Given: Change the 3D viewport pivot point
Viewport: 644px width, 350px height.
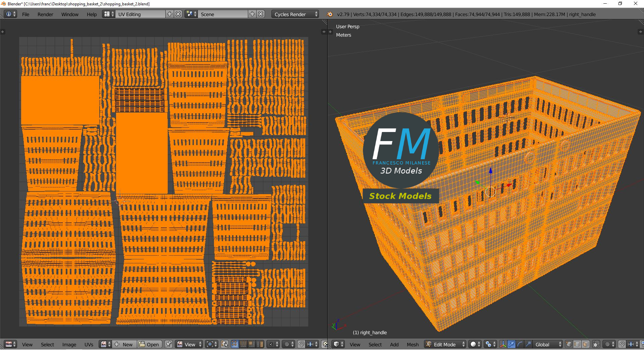Looking at the screenshot, I should [x=490, y=344].
